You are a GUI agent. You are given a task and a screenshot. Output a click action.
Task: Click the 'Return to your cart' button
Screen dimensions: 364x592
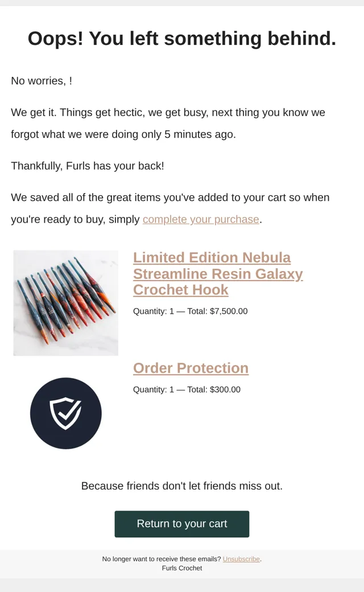(x=182, y=524)
